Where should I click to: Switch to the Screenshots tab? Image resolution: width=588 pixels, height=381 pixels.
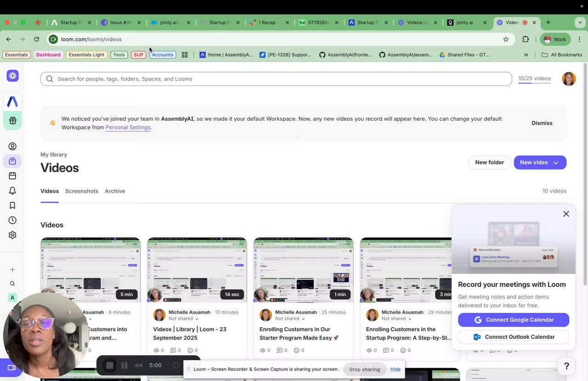82,191
